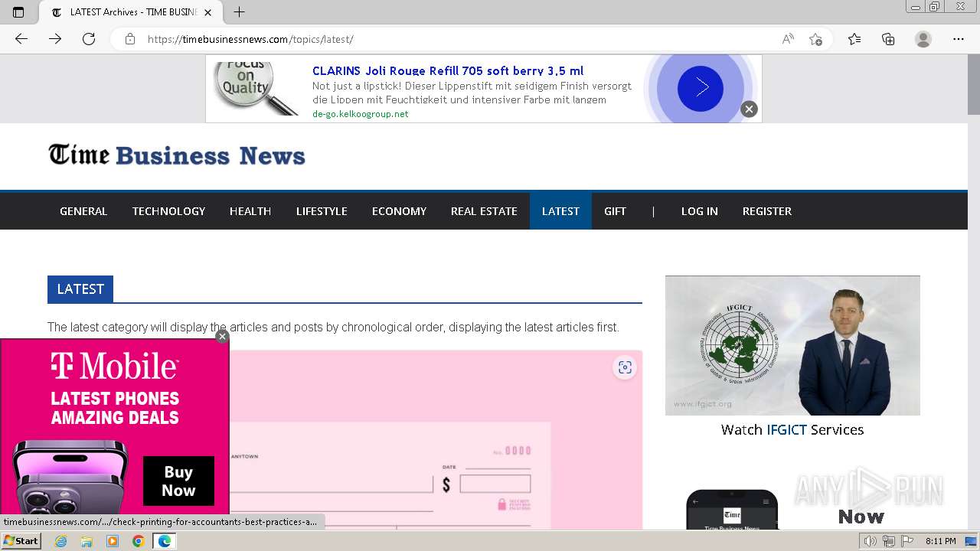Screen dimensions: 980x551
Task: Open File Explorer from the taskbar
Action: [x=87, y=541]
